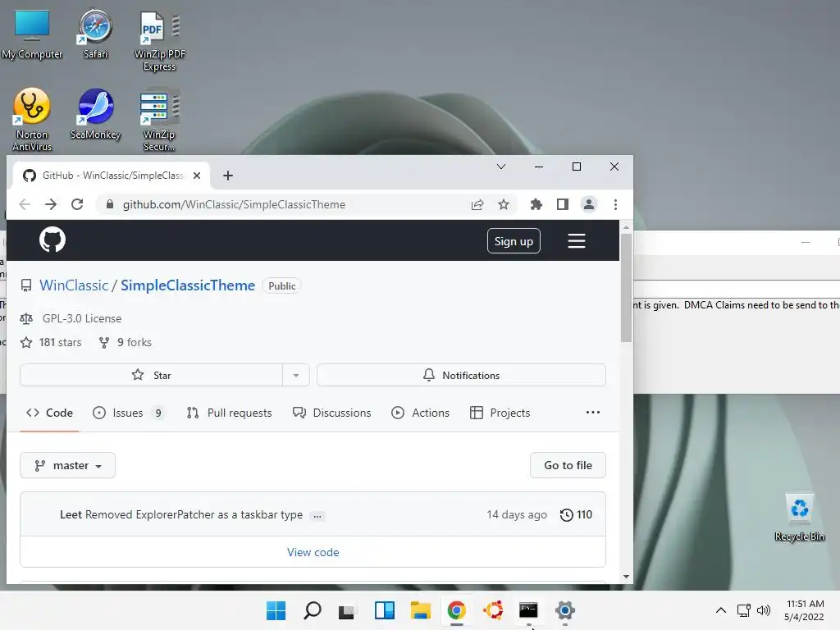Image resolution: width=840 pixels, height=630 pixels.
Task: Open the WinZip PDF Express shortcut
Action: point(160,40)
